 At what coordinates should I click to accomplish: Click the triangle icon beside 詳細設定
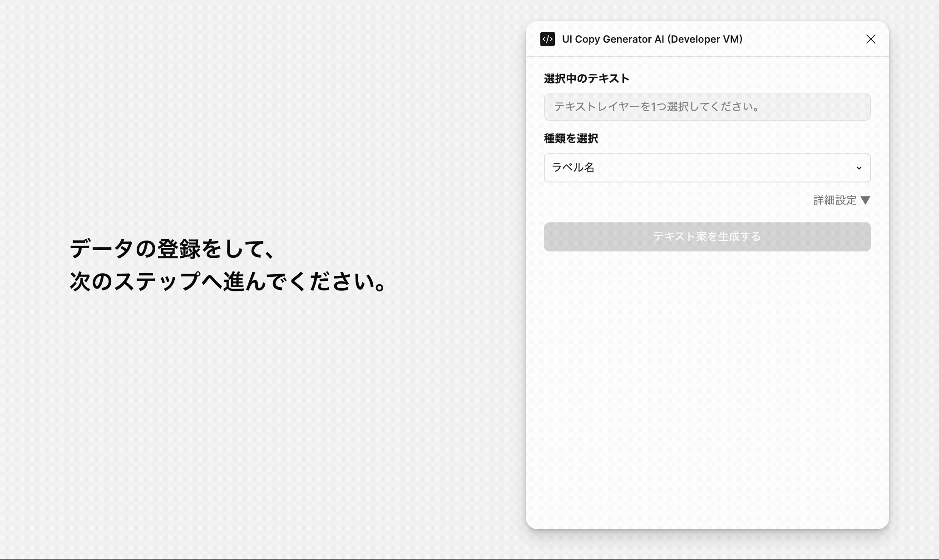(x=865, y=200)
